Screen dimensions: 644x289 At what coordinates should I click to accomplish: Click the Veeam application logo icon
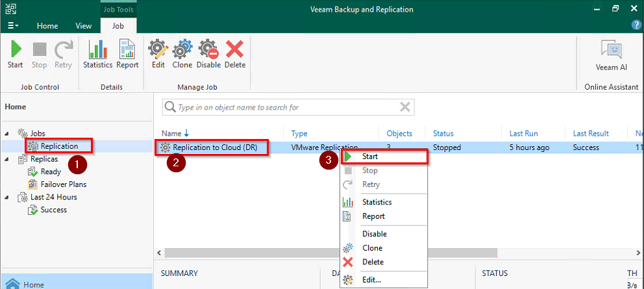coord(10,8)
